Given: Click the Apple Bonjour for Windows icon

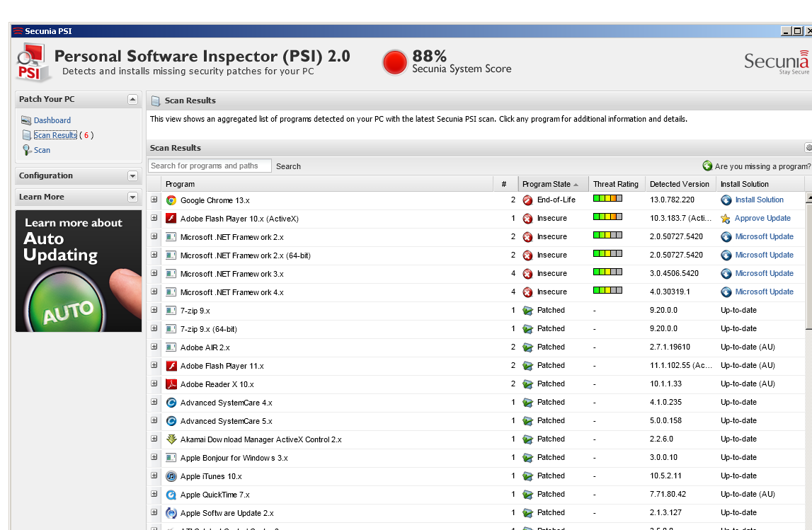Looking at the screenshot, I should pos(171,458).
